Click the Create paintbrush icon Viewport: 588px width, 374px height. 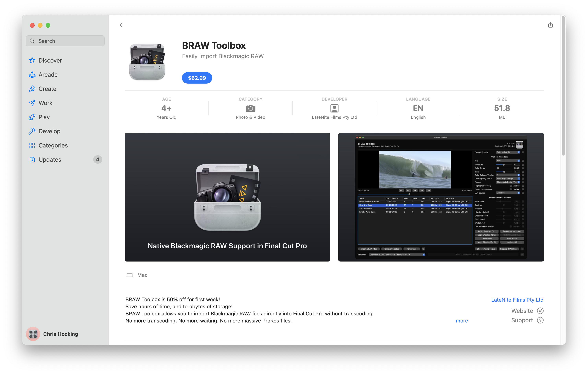[32, 89]
